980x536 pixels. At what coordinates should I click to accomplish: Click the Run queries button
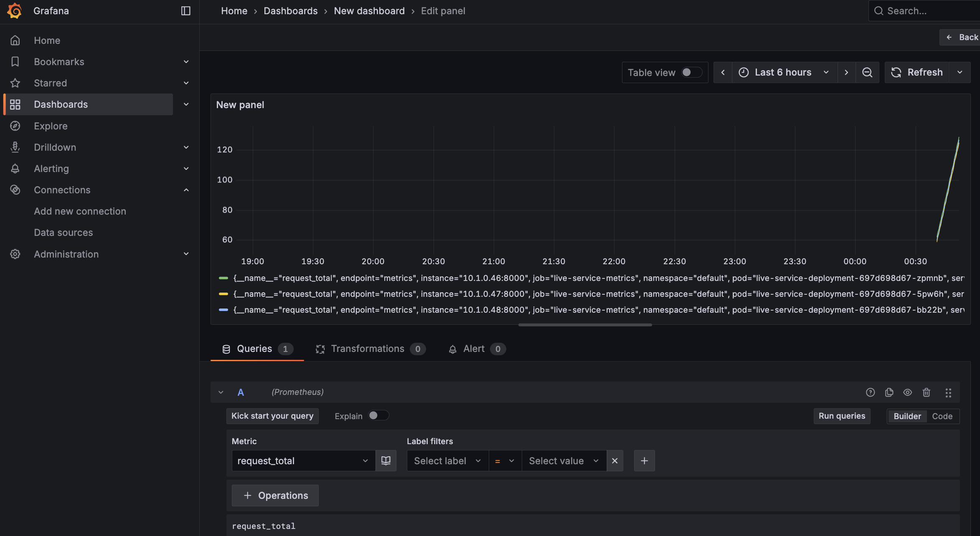pyautogui.click(x=842, y=416)
